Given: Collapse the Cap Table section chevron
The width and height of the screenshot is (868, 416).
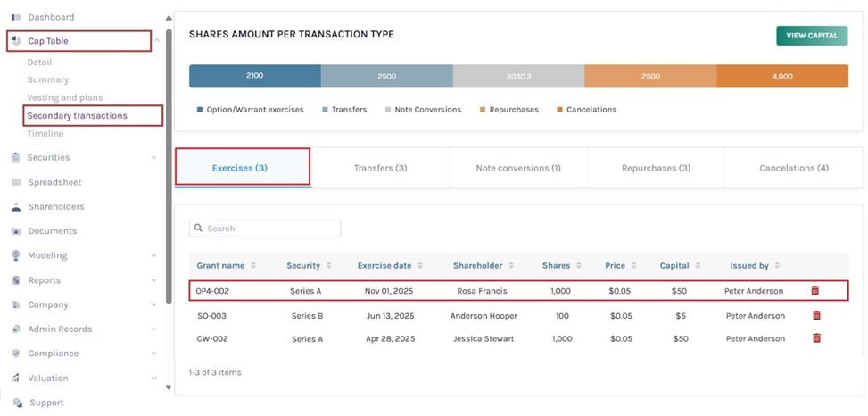Looking at the screenshot, I should click(157, 41).
